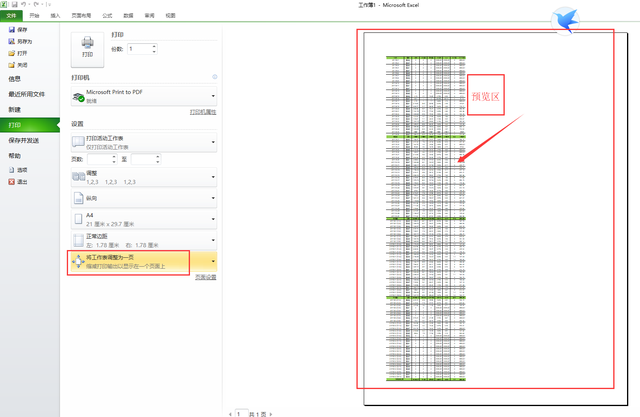Switch to 数据 data ribbon tab
This screenshot has width=640, height=417.
[129, 16]
